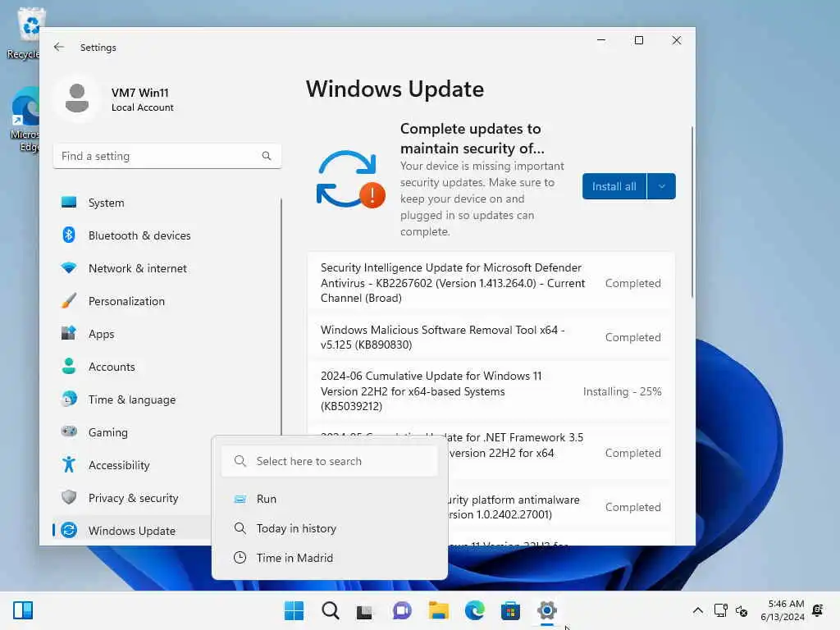Maximize the Settings window

638,40
